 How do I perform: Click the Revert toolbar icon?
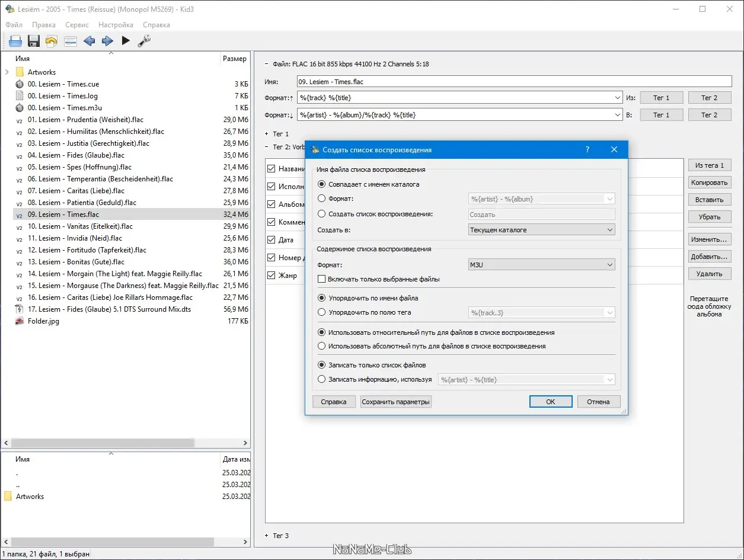52,41
